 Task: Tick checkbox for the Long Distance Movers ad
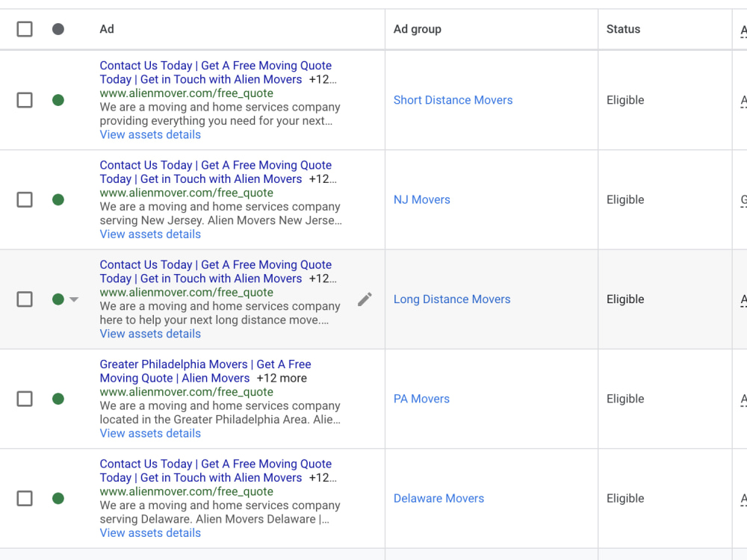(25, 299)
